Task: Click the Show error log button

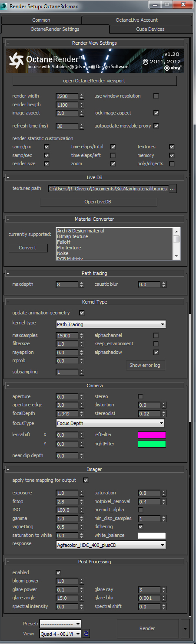Action: [x=145, y=365]
